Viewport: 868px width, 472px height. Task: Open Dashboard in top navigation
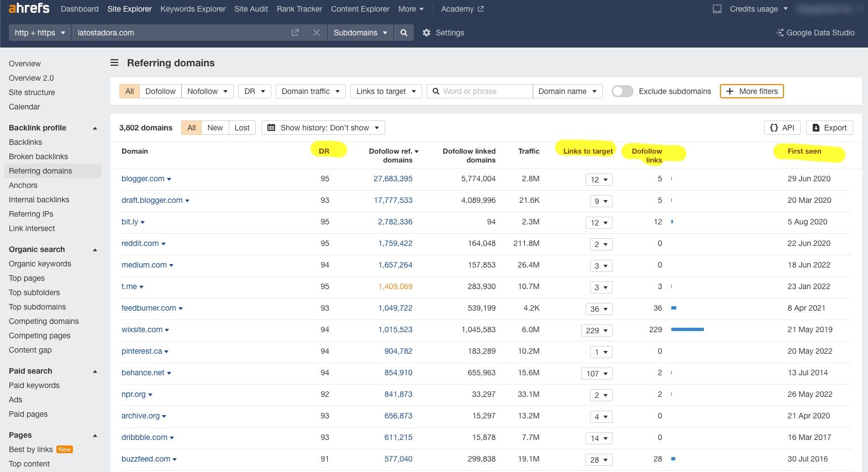tap(80, 9)
